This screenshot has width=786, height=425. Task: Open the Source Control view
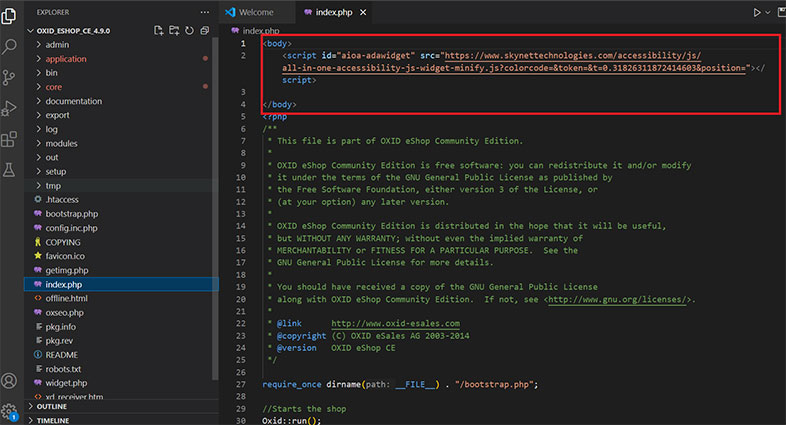(x=11, y=77)
